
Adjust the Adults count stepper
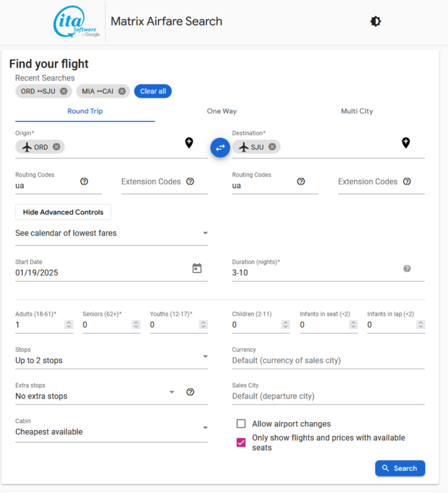[68, 324]
